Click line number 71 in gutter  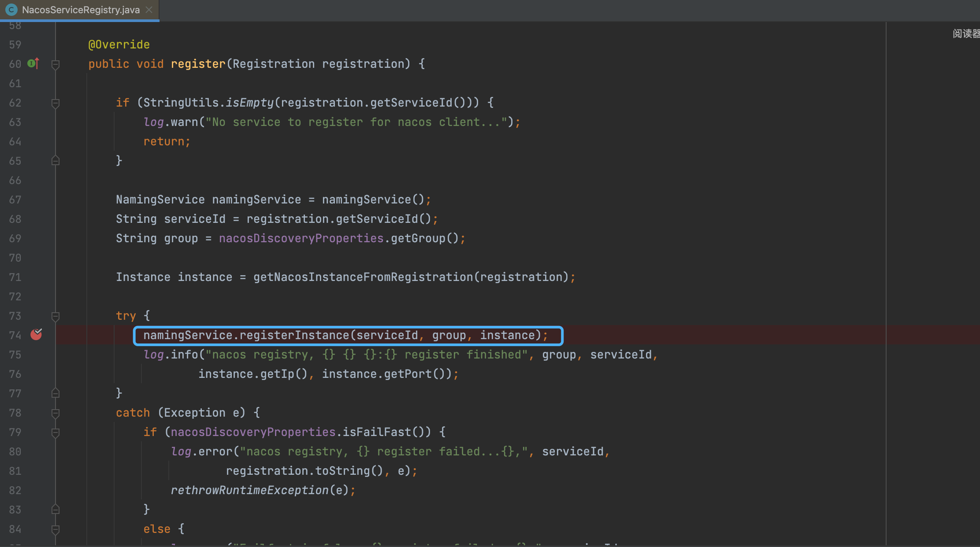(15, 277)
